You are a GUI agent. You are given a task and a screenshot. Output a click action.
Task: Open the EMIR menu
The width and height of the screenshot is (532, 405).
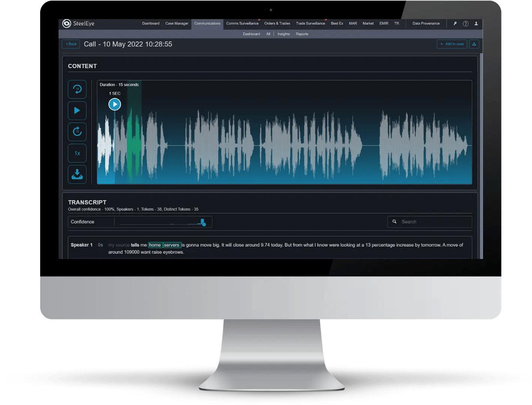pos(384,23)
